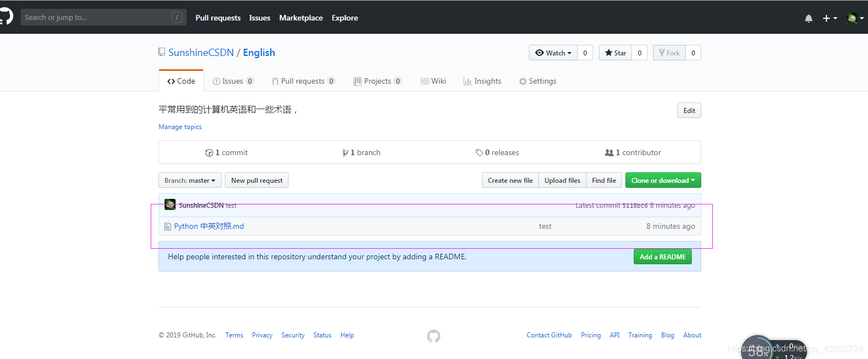Click the footer GitHub mark icon

[434, 336]
